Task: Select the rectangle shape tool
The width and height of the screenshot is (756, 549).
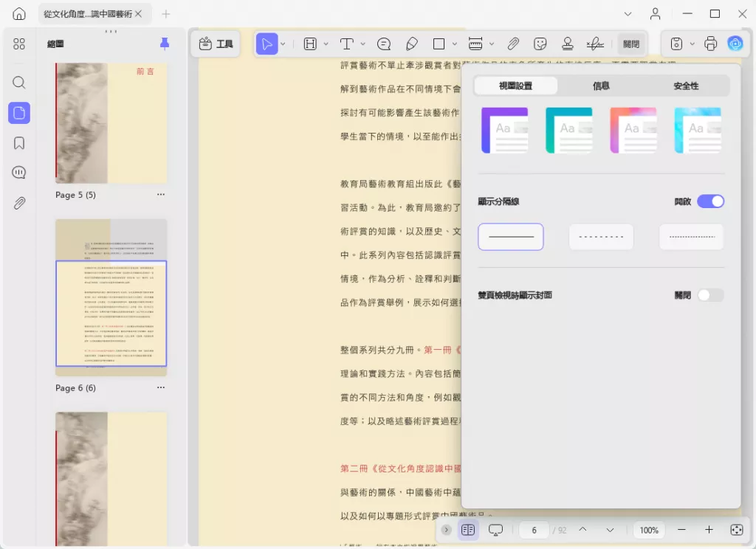Action: point(439,44)
